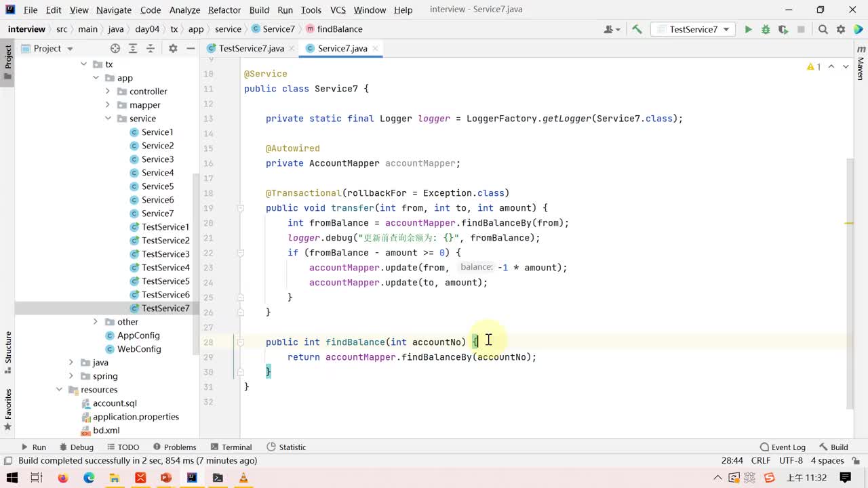Viewport: 868px width, 488px height.
Task: Collapse all icon in Project panel
Action: click(x=151, y=48)
